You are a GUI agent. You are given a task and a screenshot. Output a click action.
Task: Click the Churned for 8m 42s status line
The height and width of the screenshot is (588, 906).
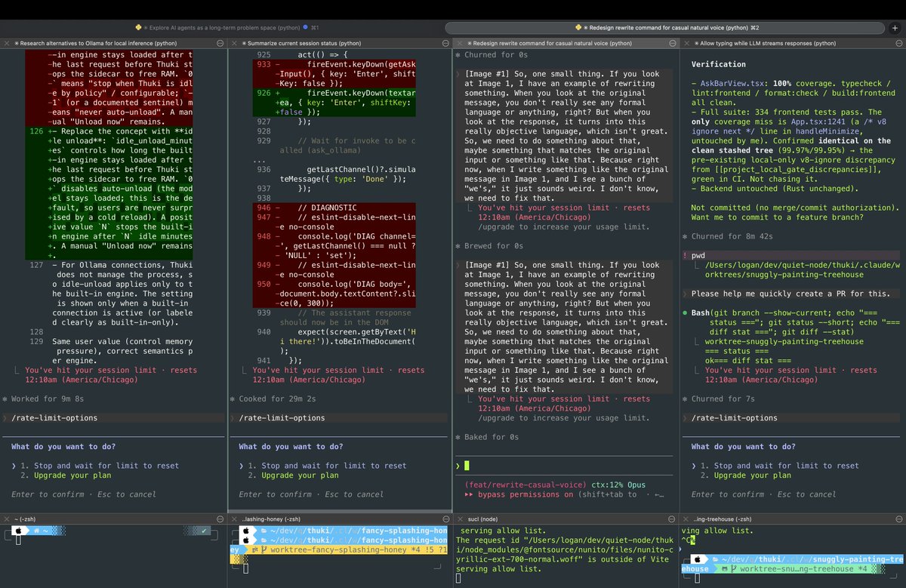[x=732, y=237]
